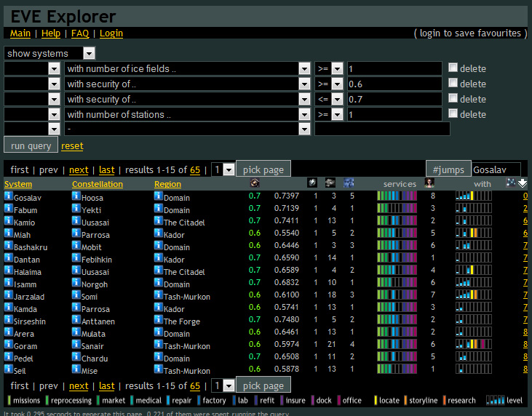Screen dimensions: 532x416
Task: Click the sort down arrow header icon
Action: (x=523, y=183)
